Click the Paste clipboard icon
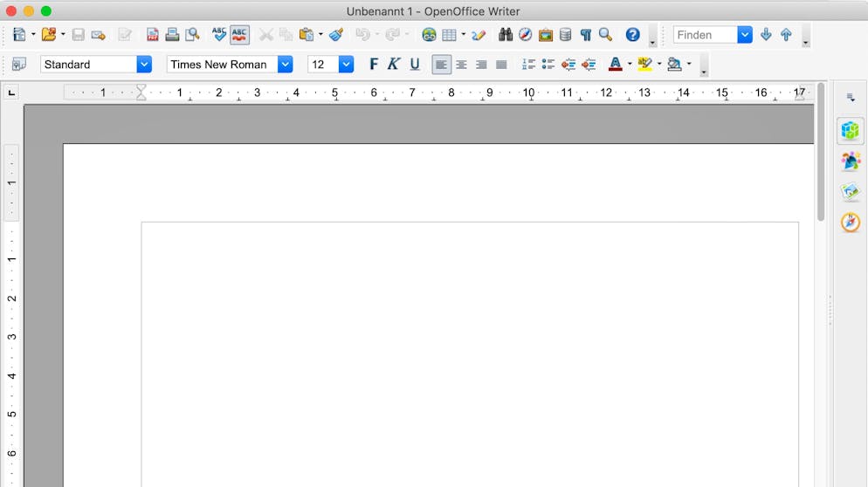Viewport: 868px width, 487px height. point(307,35)
